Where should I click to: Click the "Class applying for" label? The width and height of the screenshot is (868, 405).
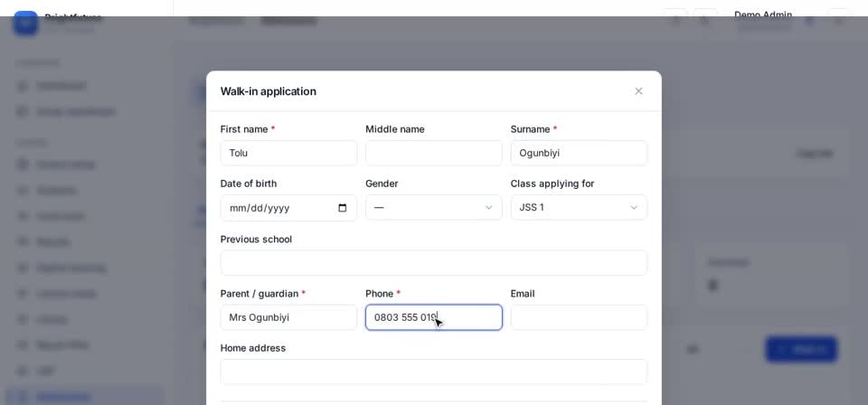[552, 184]
